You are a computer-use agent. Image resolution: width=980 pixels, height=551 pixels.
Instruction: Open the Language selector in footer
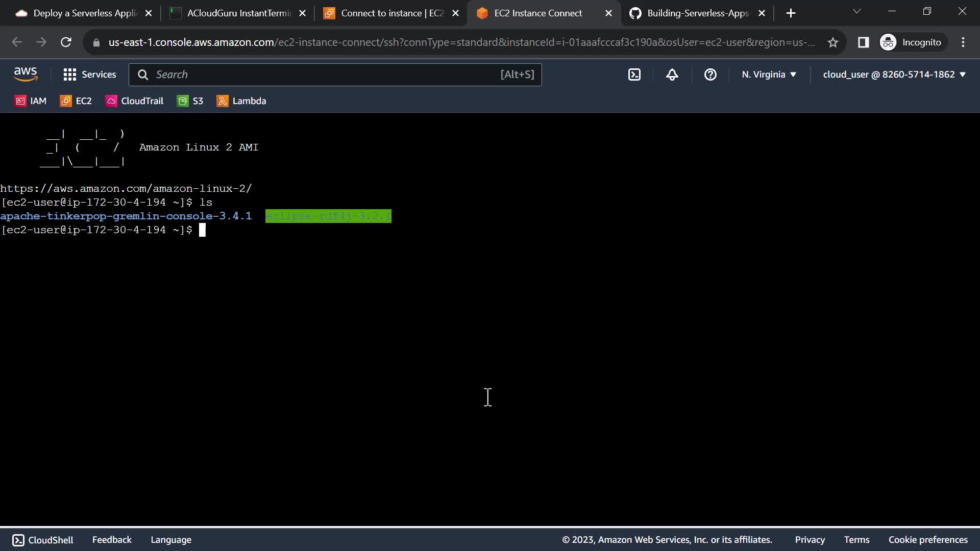point(171,540)
